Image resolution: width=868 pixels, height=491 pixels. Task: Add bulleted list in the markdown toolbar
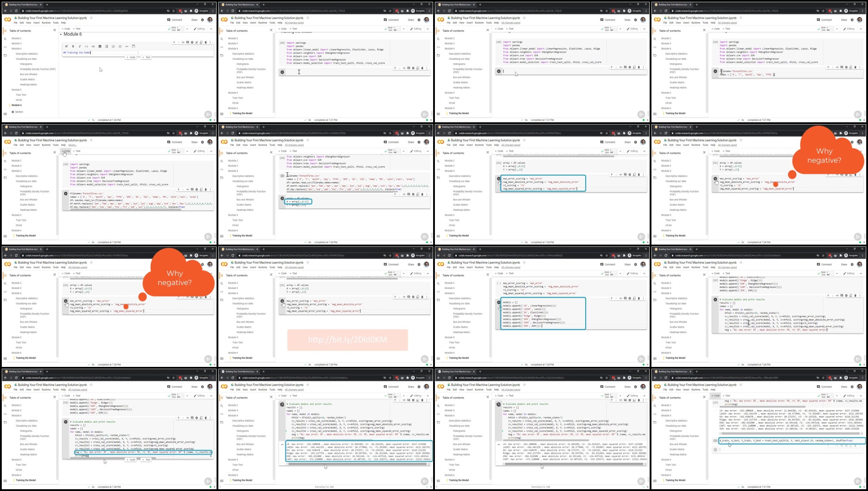click(120, 46)
